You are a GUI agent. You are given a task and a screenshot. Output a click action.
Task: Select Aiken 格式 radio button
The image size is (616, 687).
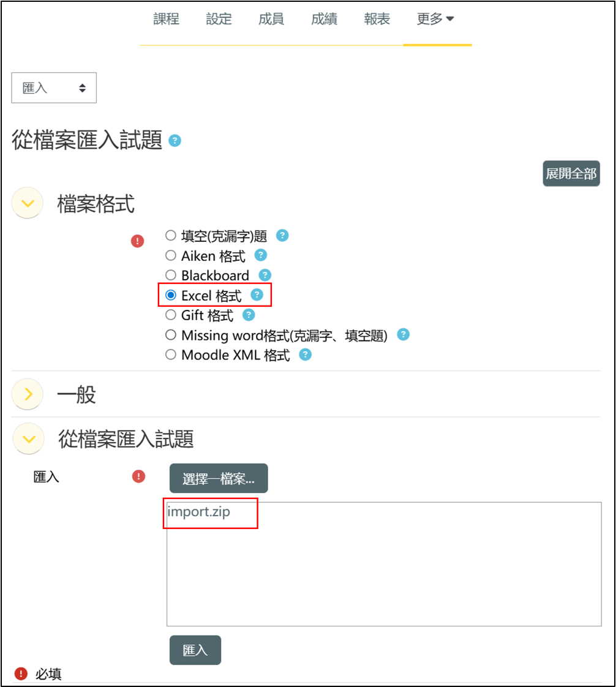pyautogui.click(x=170, y=255)
